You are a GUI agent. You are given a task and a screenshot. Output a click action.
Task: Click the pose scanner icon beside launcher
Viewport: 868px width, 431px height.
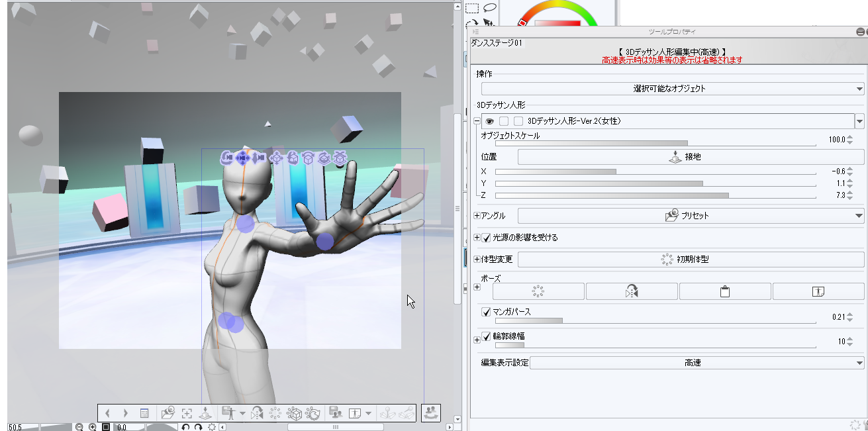[431, 413]
